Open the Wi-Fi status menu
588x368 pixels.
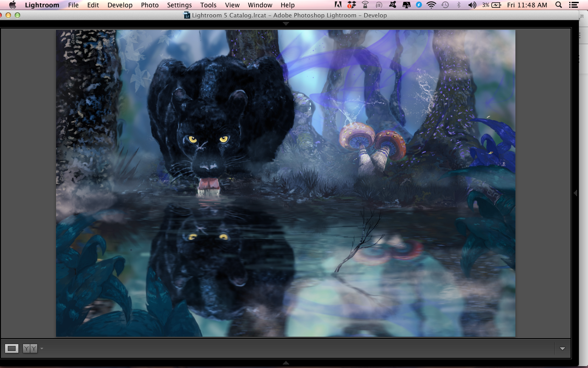(x=431, y=5)
